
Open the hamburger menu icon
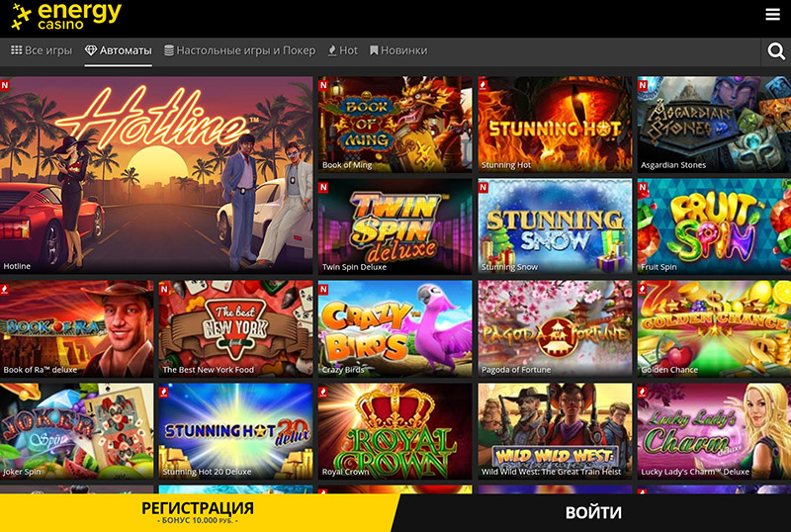tap(772, 14)
